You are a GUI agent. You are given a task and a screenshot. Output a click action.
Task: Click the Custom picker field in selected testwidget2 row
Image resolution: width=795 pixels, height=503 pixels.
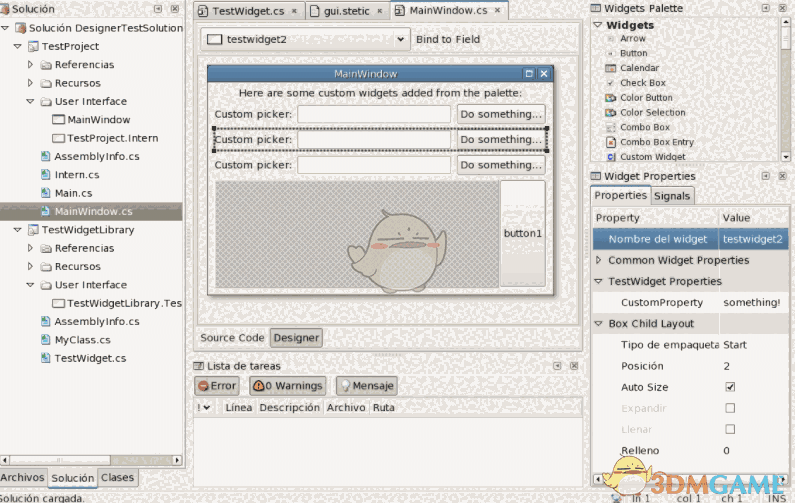[x=374, y=139]
